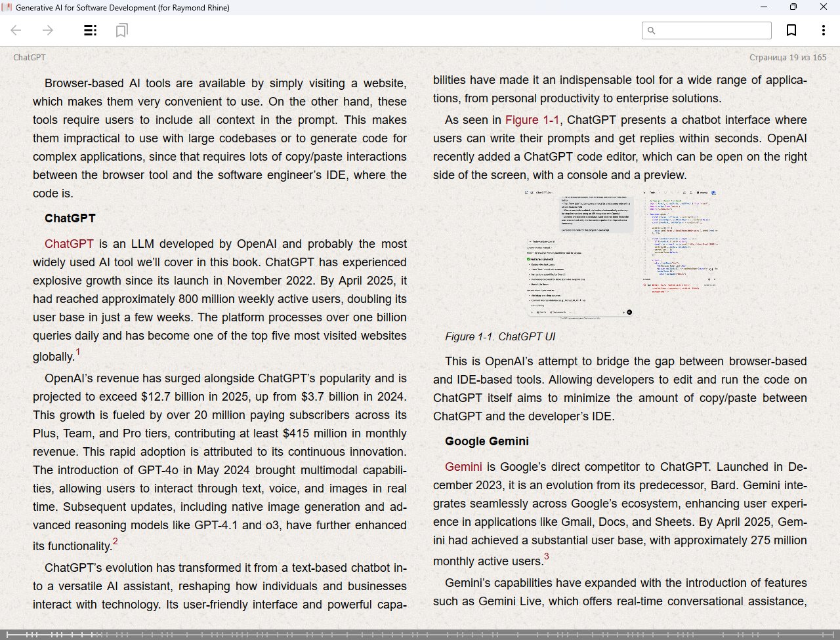Open footnote 3 after 'monthly active users.'
The width and height of the screenshot is (840, 640).
546,557
